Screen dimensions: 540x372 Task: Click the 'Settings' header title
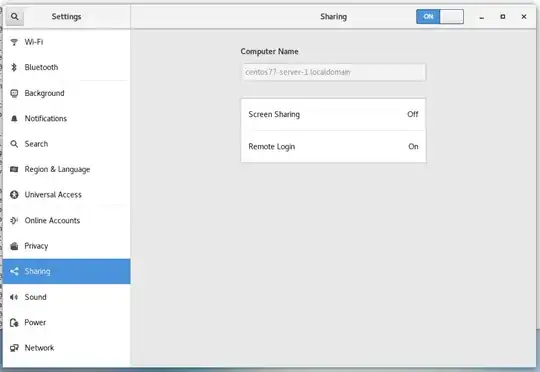66,17
